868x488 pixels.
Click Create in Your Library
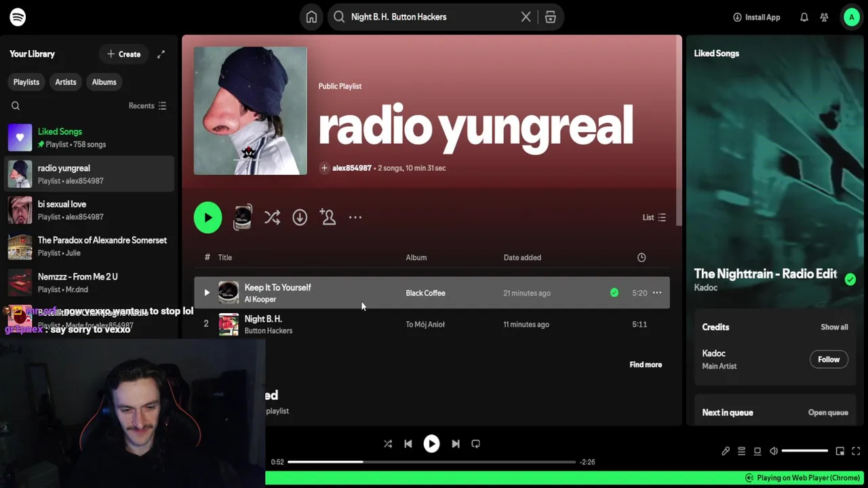[123, 54]
